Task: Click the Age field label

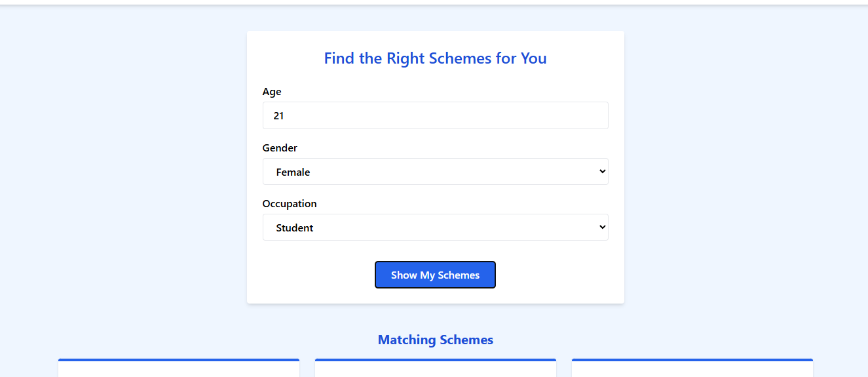Action: pos(272,92)
